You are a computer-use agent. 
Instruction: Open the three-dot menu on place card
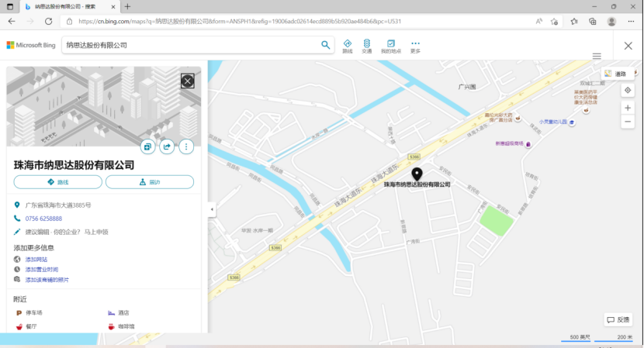[186, 146]
